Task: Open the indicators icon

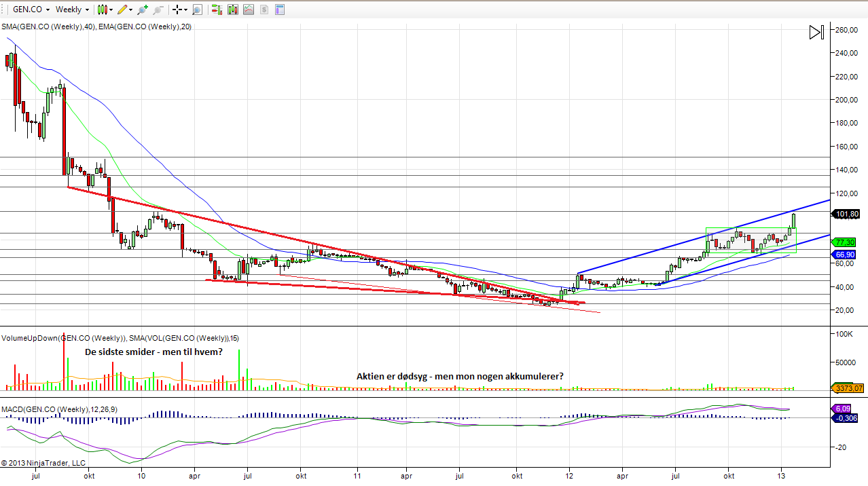Action: 248,10
